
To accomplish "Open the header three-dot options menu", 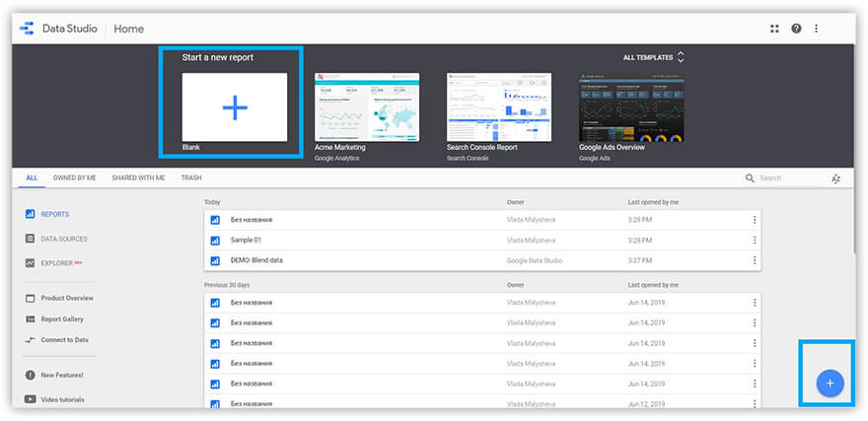I will [816, 29].
